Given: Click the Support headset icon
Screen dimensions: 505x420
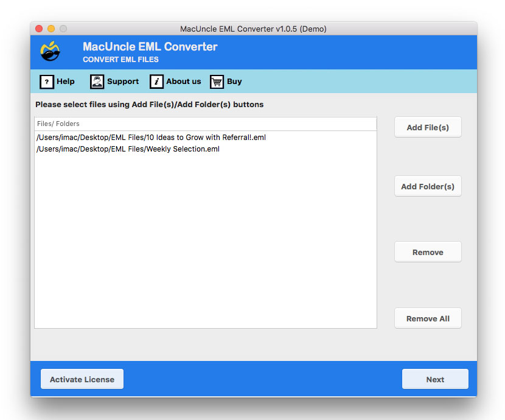Looking at the screenshot, I should click(97, 82).
